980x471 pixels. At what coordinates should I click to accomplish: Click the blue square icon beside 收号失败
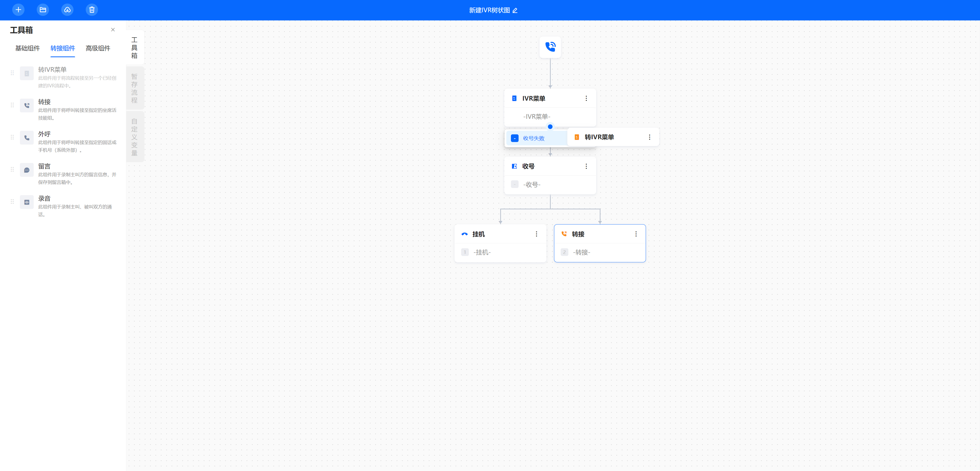(x=515, y=138)
